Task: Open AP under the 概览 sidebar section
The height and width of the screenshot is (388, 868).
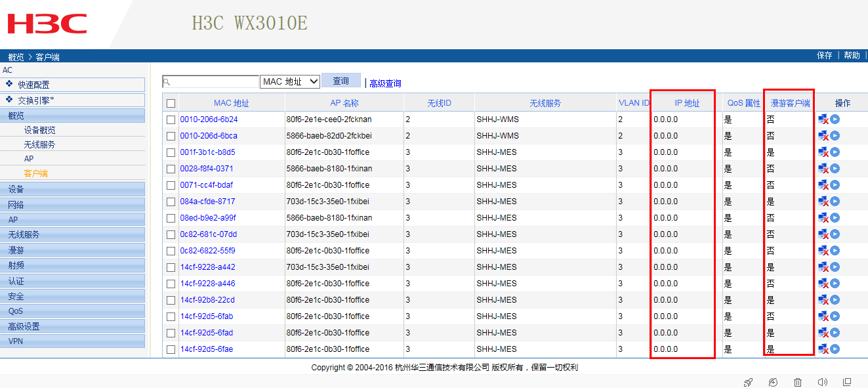Action: [29, 159]
